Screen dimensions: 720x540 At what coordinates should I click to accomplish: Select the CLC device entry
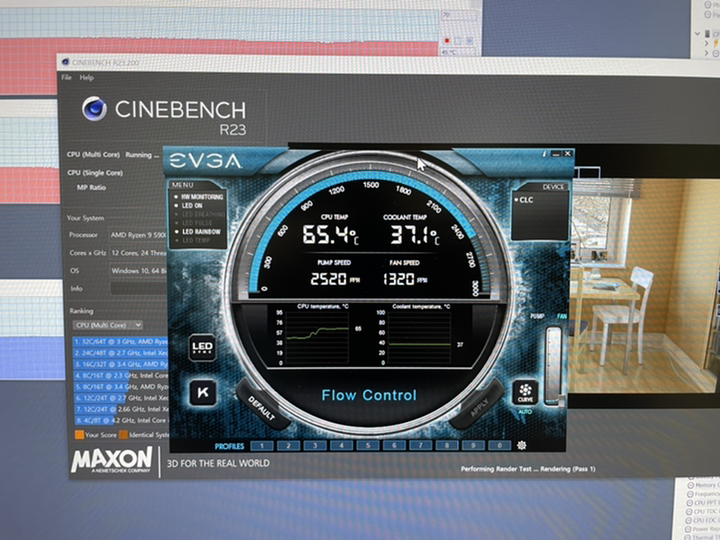(x=524, y=200)
